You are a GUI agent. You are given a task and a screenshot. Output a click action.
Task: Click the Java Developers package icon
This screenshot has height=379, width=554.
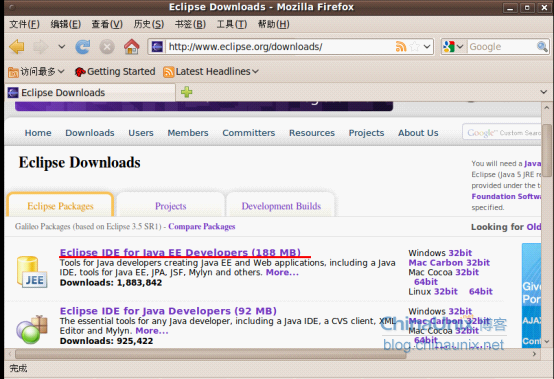32,330
